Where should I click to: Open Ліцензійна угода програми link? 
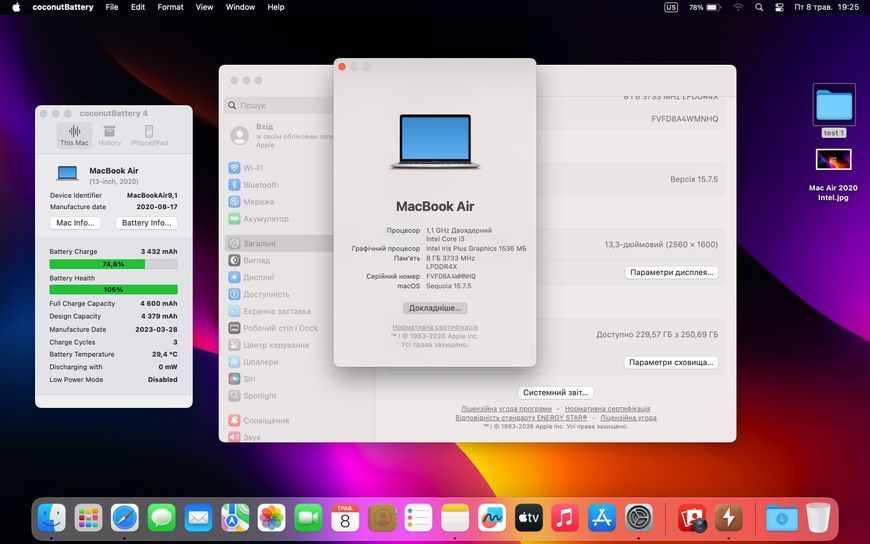tap(506, 409)
